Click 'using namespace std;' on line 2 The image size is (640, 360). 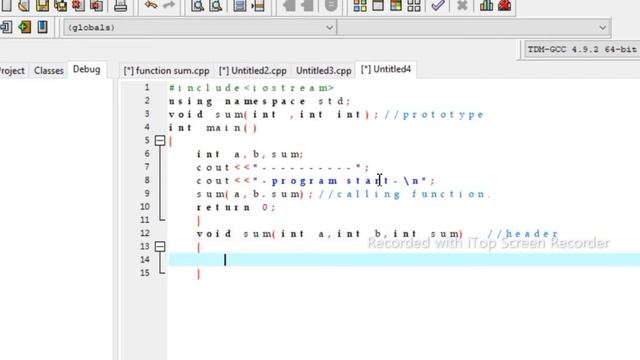coord(260,101)
